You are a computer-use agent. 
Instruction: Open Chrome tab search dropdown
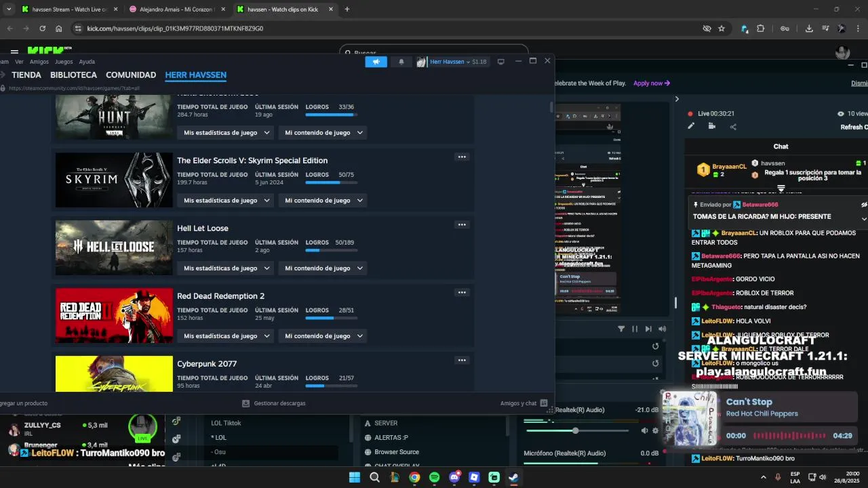pyautogui.click(x=9, y=9)
